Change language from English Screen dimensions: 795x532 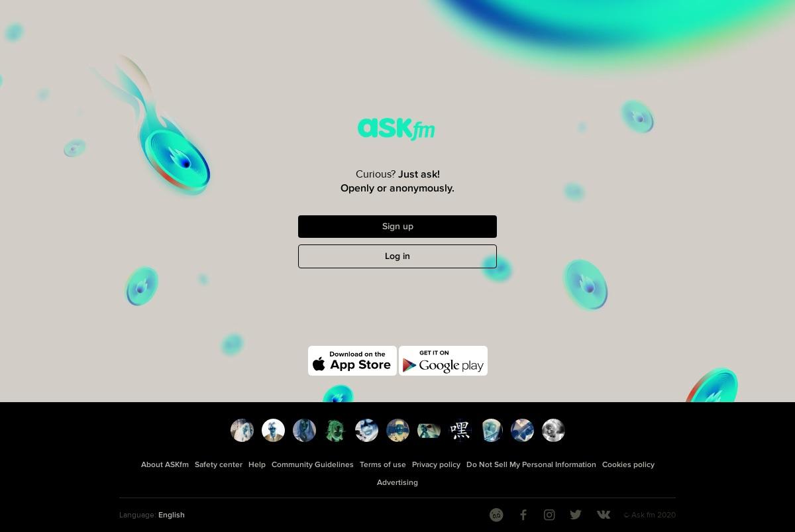pos(171,515)
